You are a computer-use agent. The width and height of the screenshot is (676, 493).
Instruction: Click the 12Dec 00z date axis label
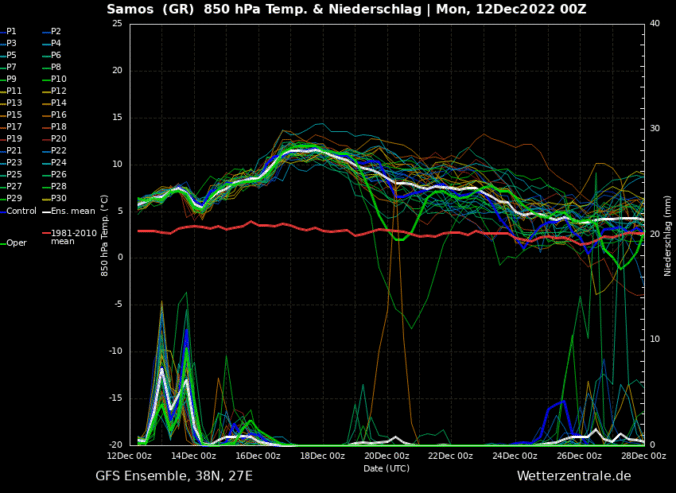click(130, 456)
